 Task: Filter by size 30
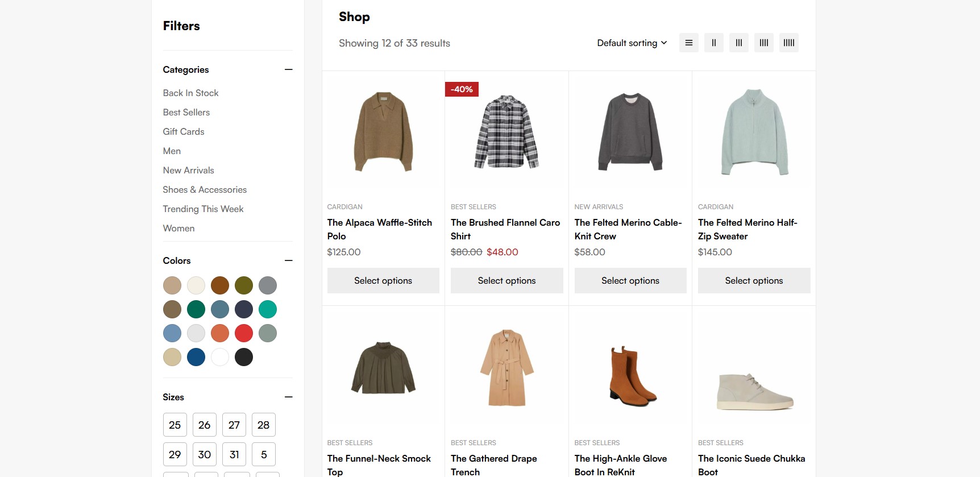pyautogui.click(x=205, y=454)
